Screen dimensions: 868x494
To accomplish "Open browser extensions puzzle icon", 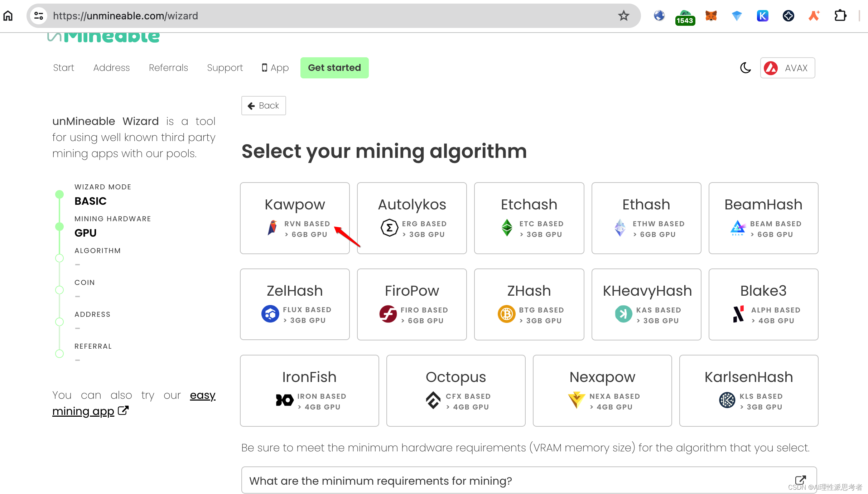I will pos(840,16).
